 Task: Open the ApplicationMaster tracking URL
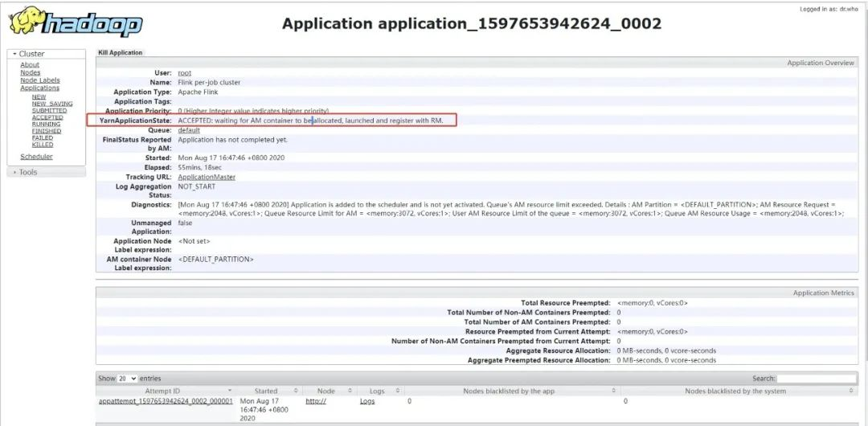[x=207, y=178]
